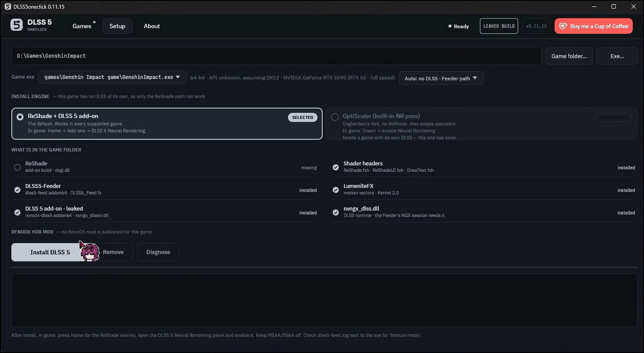
Task: Click the Diagnose button
Action: pyautogui.click(x=158, y=252)
